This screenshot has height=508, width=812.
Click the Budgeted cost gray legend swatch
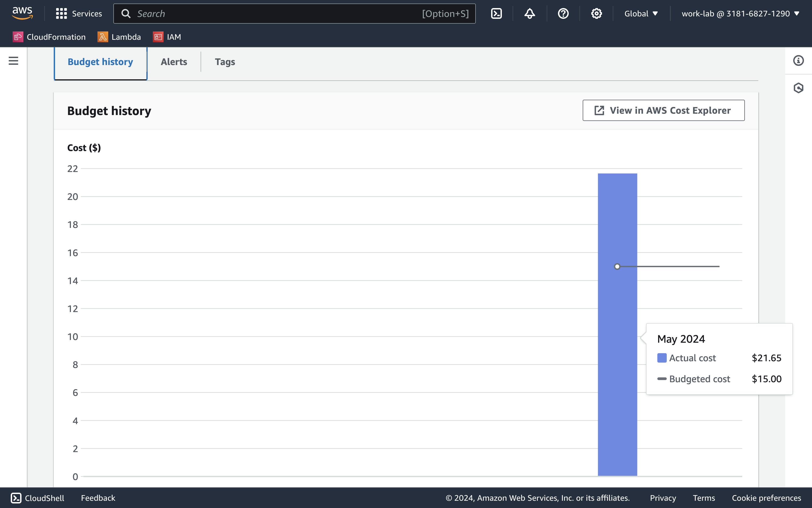pos(662,379)
